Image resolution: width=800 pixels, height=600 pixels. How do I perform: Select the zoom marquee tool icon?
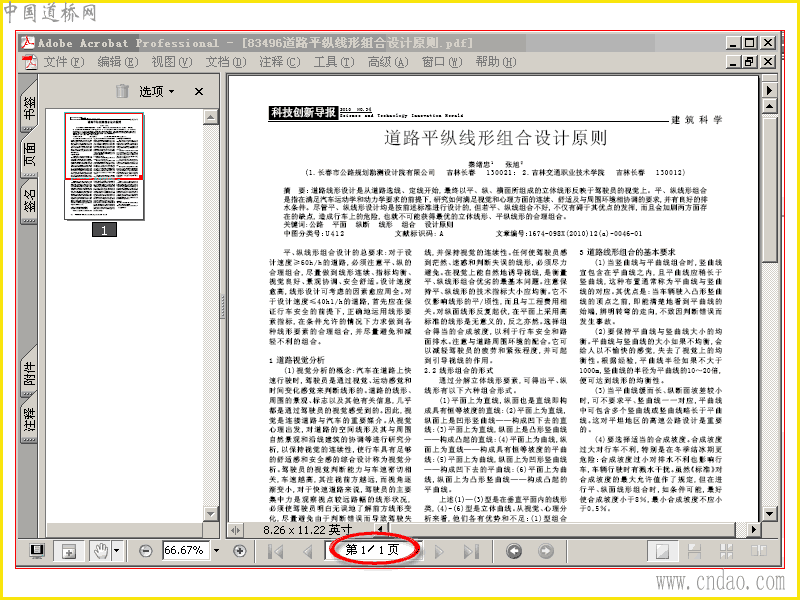[x=68, y=551]
